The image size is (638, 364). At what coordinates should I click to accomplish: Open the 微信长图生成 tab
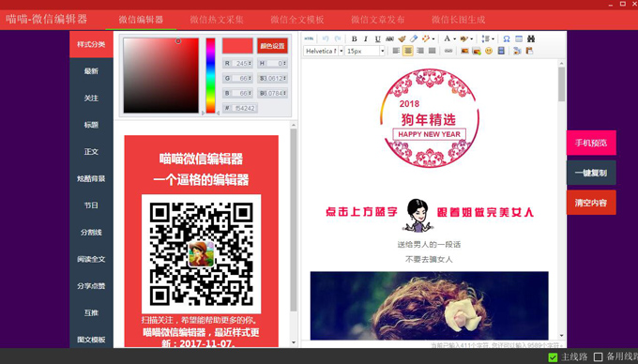click(x=458, y=20)
